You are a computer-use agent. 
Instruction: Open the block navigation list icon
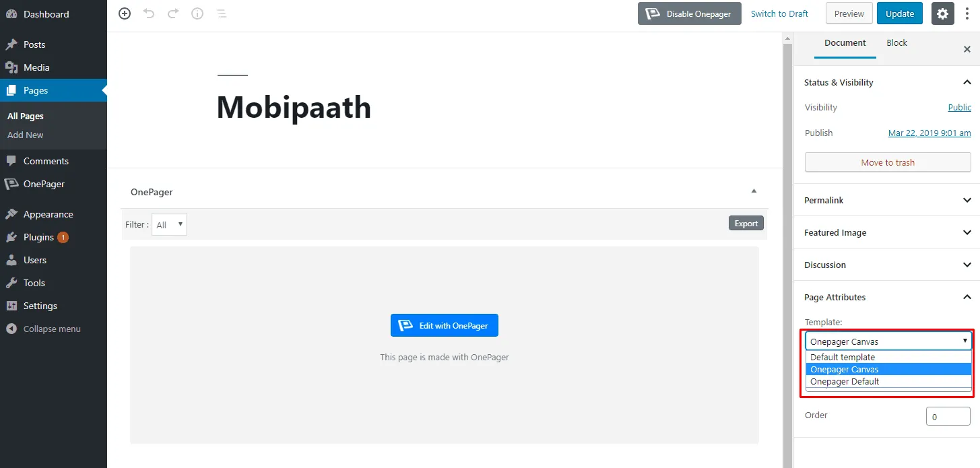pyautogui.click(x=221, y=13)
